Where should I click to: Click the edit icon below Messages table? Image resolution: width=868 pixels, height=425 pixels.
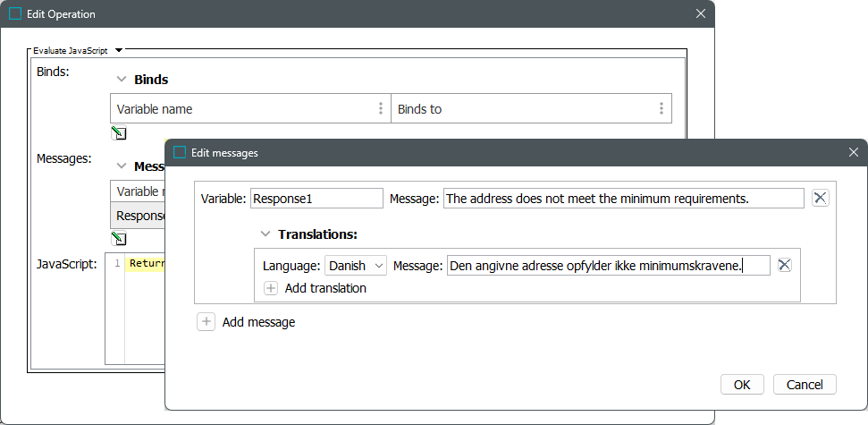[118, 239]
